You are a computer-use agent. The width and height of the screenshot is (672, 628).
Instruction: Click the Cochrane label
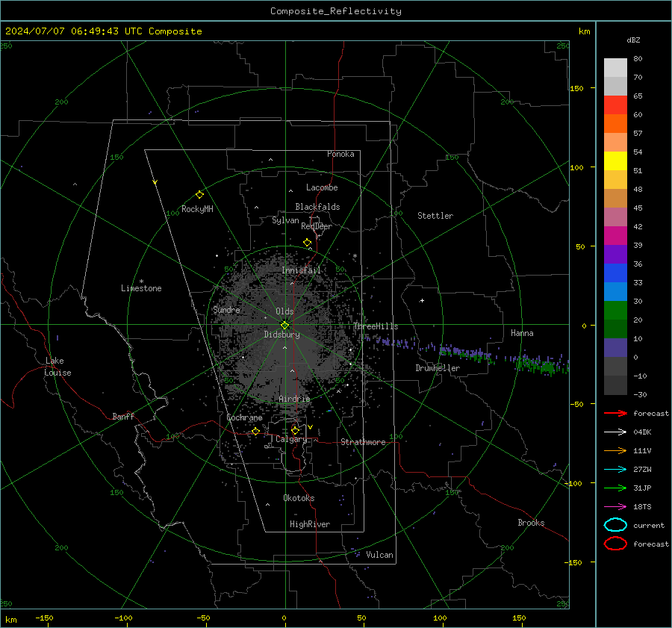(244, 417)
